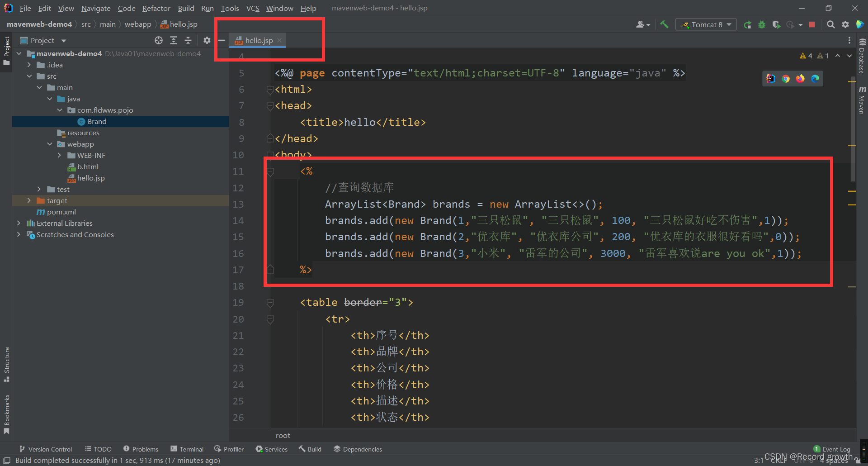Viewport: 868px width, 466px height.
Task: Open preview in Firefox browser icon
Action: pyautogui.click(x=800, y=79)
